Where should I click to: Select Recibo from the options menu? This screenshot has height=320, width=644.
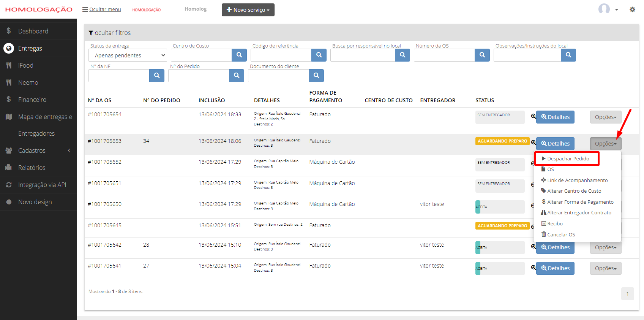click(x=577, y=223)
